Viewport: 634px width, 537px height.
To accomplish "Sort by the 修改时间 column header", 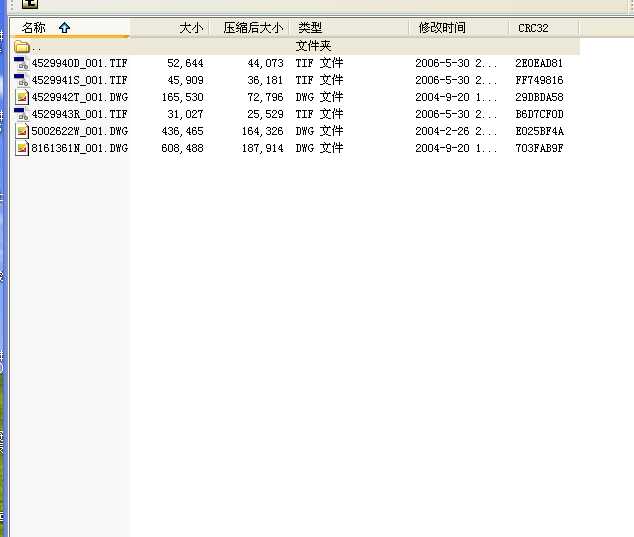I will coord(459,28).
